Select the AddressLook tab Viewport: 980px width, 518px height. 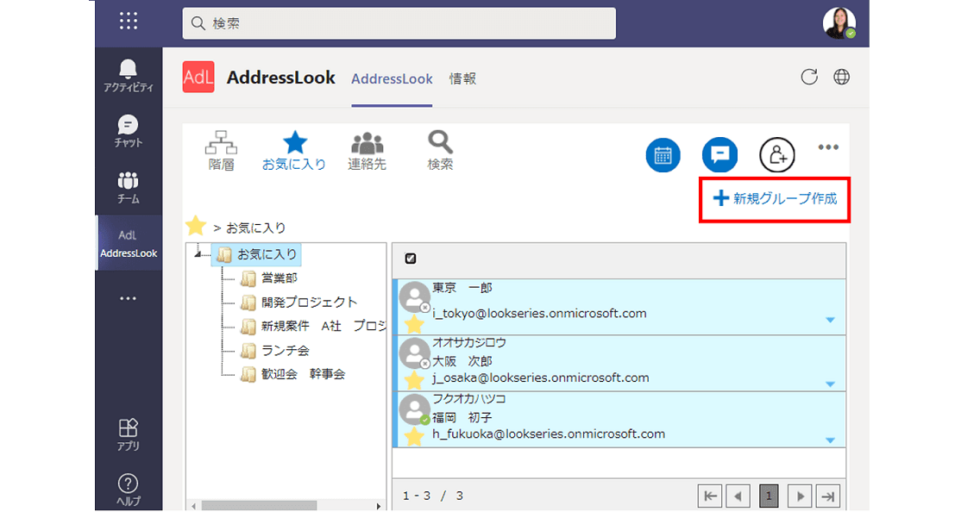392,78
